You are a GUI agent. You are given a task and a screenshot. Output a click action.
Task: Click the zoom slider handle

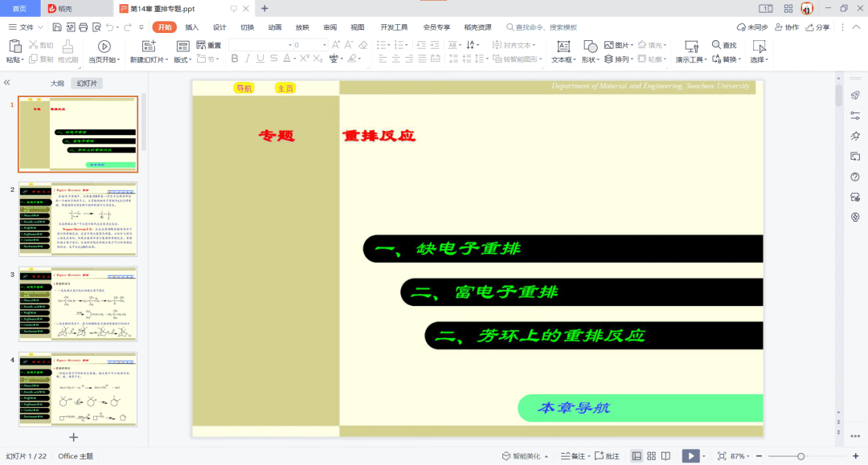coord(800,455)
